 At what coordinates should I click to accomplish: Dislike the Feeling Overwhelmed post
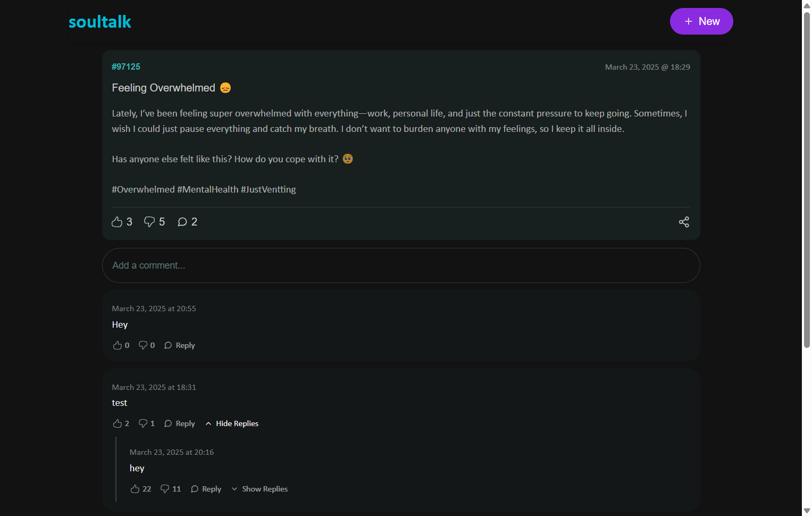point(149,222)
